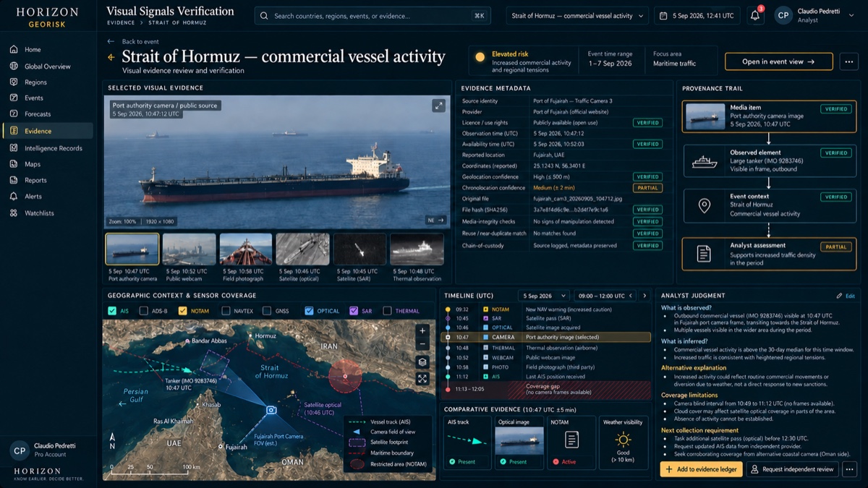Toggle the AIS layer checkbox

112,311
